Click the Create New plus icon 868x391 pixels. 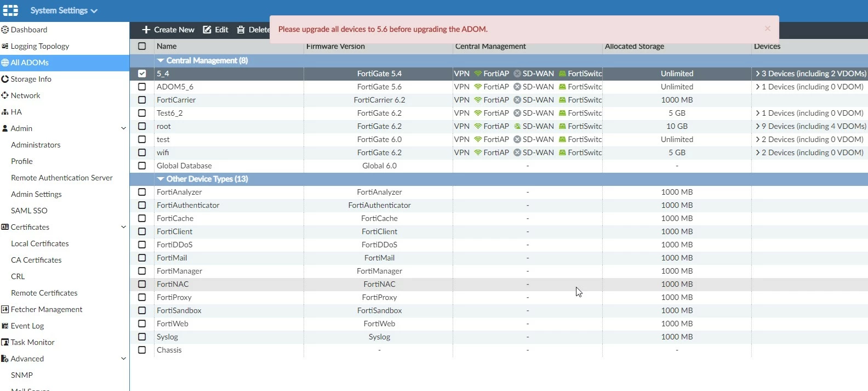coord(146,30)
